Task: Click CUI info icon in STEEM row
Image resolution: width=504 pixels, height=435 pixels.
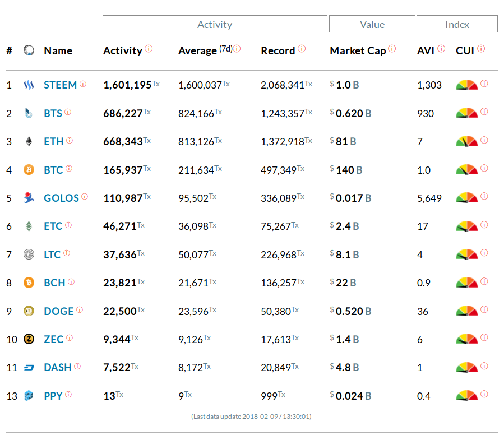Action: tap(484, 84)
